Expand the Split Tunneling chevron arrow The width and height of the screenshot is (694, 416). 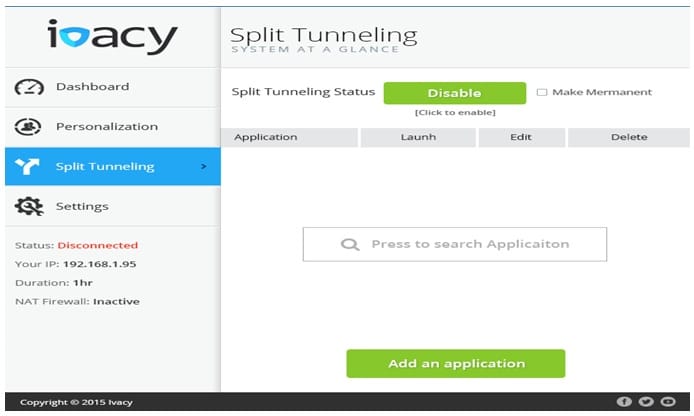click(204, 166)
